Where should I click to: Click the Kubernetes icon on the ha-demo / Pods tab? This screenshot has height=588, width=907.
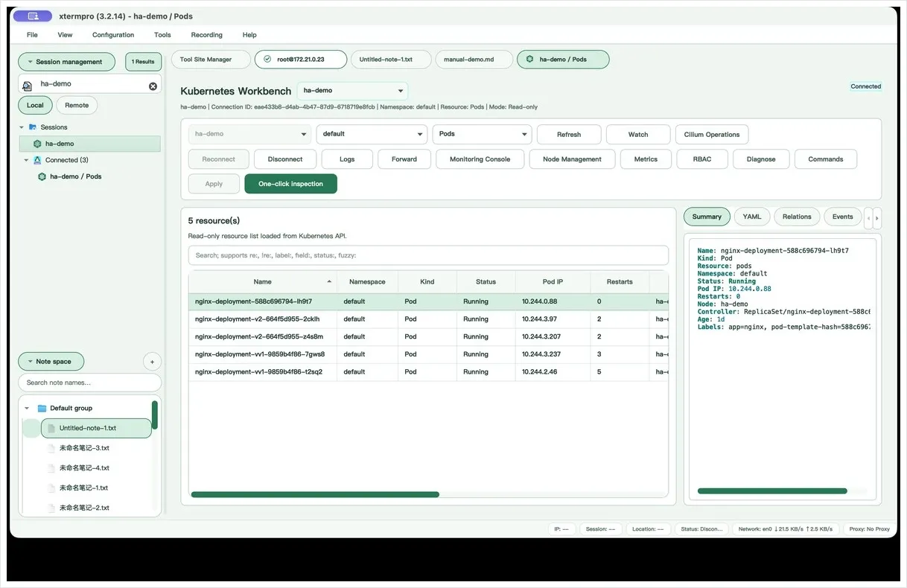pyautogui.click(x=529, y=60)
